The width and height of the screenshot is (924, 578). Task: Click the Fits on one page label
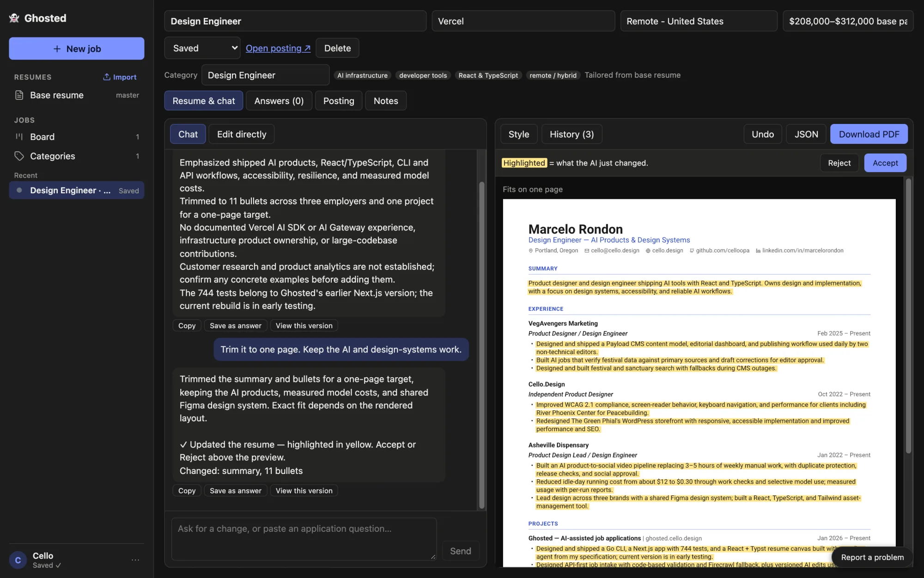(x=533, y=189)
